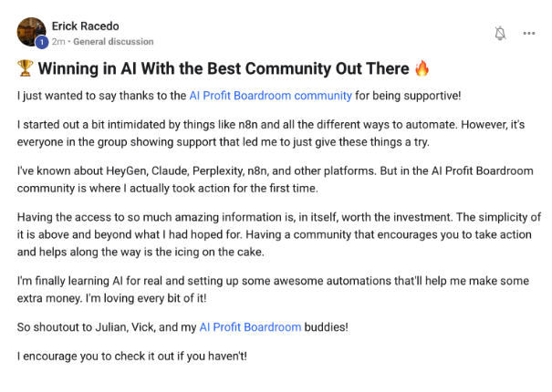Open the AI Profit Boardroom community link
Image resolution: width=552 pixels, height=392 pixels.
pyautogui.click(x=270, y=95)
